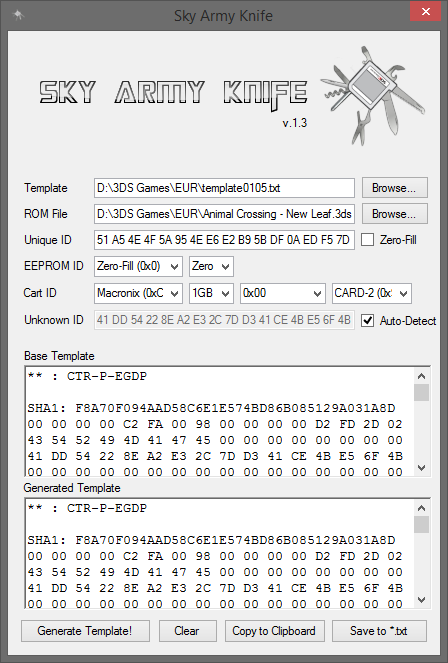Click the Base Template scroll down arrow
The height and width of the screenshot is (663, 448).
421,467
